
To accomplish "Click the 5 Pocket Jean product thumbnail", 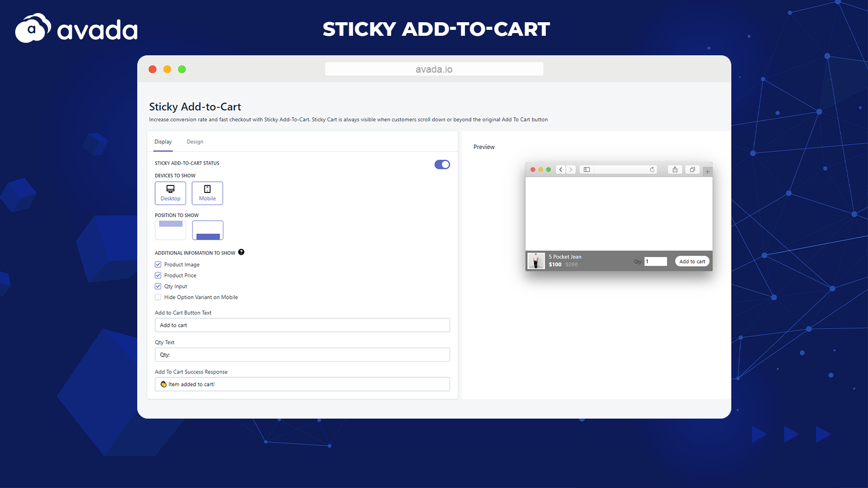I will coord(536,261).
